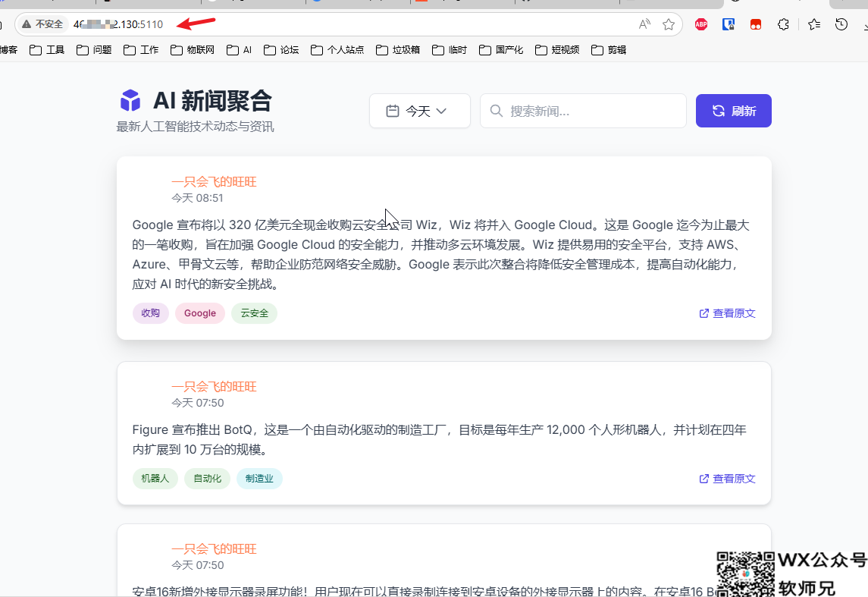Image resolution: width=868 pixels, height=597 pixels.
Task: Click the AI 新闻聚合 cube logo
Action: click(x=130, y=100)
